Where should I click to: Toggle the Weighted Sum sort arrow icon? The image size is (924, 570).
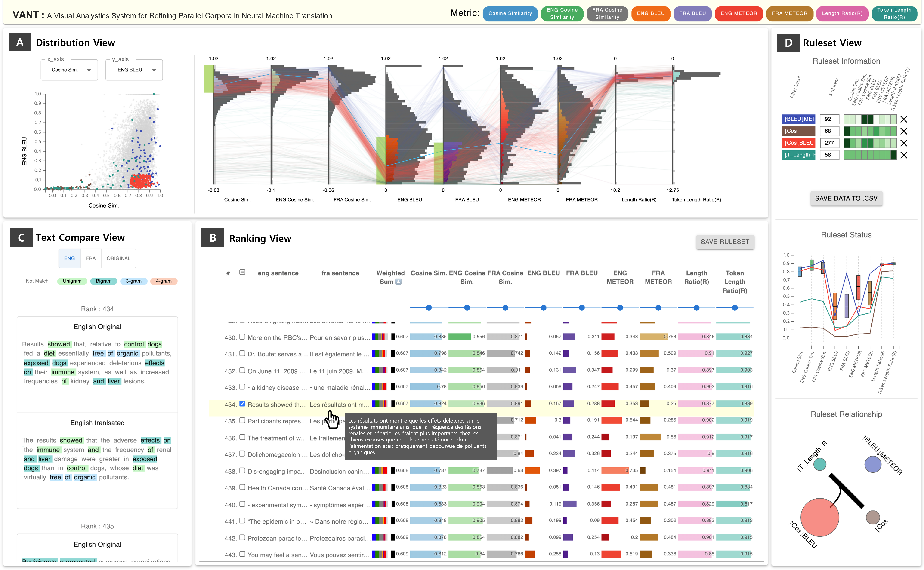(398, 282)
